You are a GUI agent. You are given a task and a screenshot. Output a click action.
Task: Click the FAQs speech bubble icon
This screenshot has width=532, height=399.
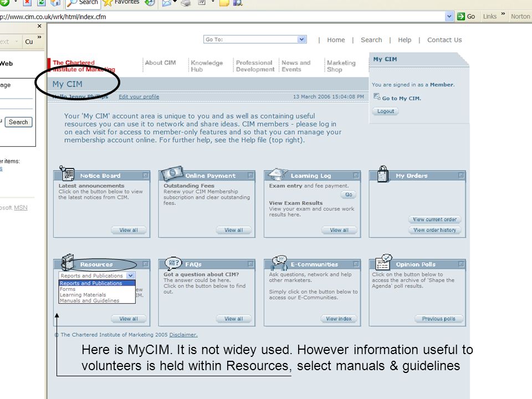(x=173, y=263)
